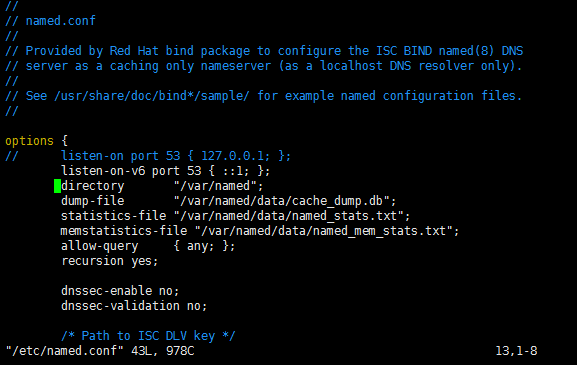The height and width of the screenshot is (365, 577).
Task: Click the 'any' value in allow-query
Action: tap(197, 246)
